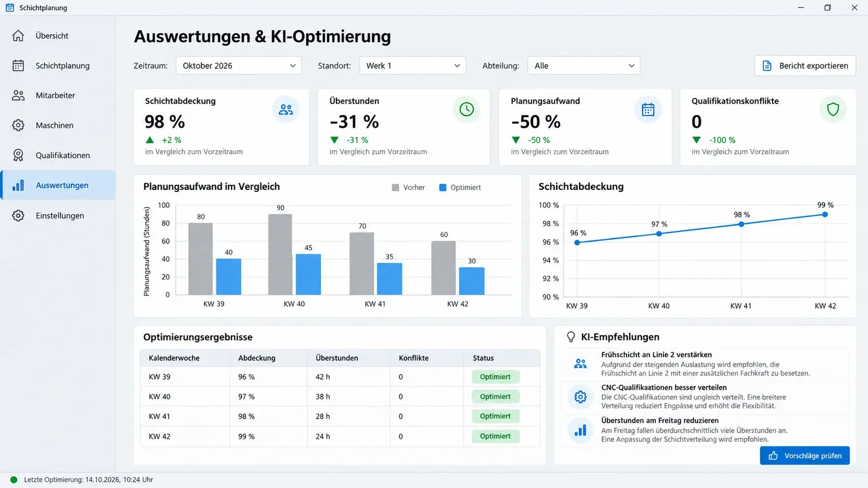The height and width of the screenshot is (488, 868).
Task: Click the Optimiert status badge for KW 39
Action: pos(495,377)
